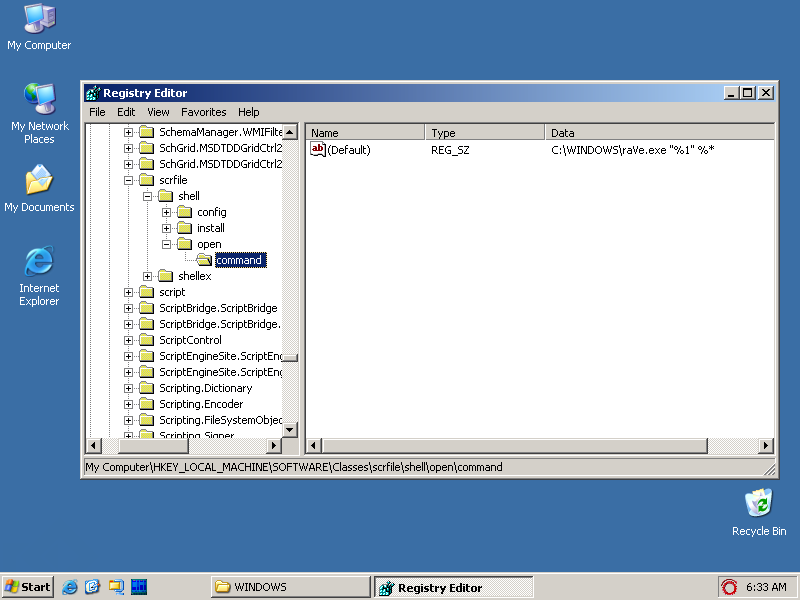Open the File menu
The width and height of the screenshot is (800, 600).
97,112
